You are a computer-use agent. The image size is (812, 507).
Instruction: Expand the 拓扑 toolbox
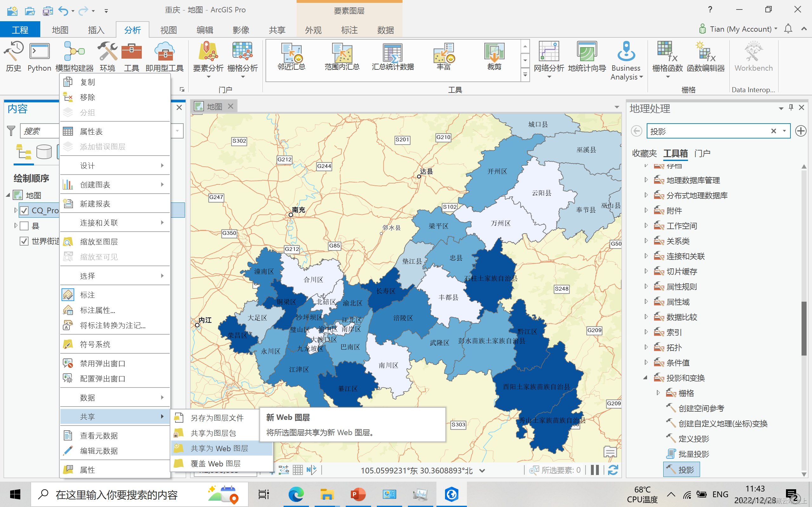point(646,347)
